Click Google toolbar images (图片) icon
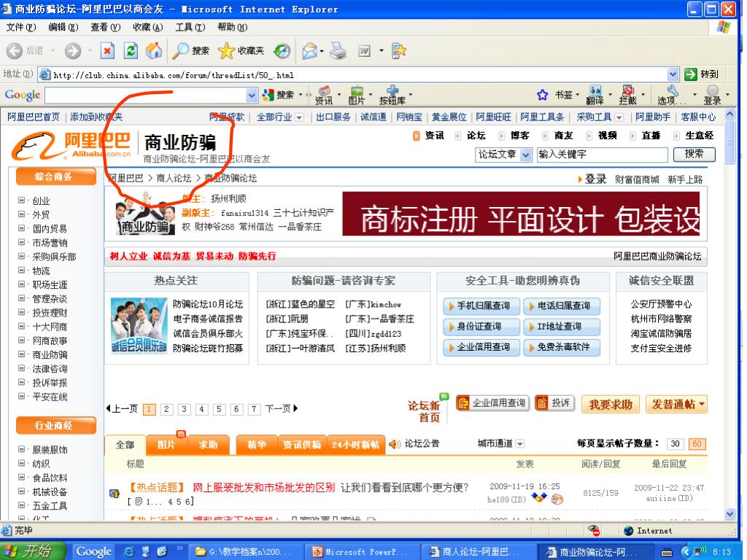Viewport: 747px width, 560px height. [x=356, y=95]
